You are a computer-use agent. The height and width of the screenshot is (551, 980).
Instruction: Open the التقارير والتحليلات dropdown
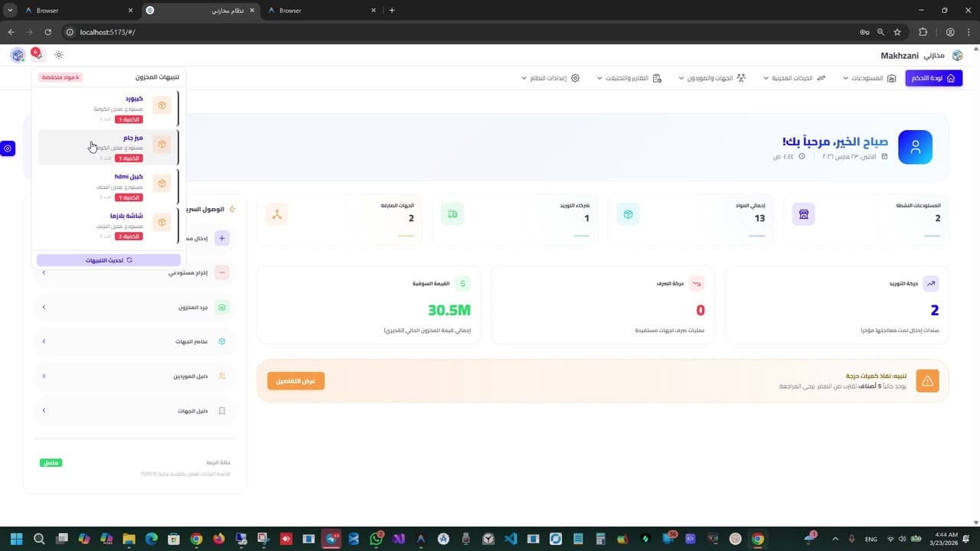point(629,77)
